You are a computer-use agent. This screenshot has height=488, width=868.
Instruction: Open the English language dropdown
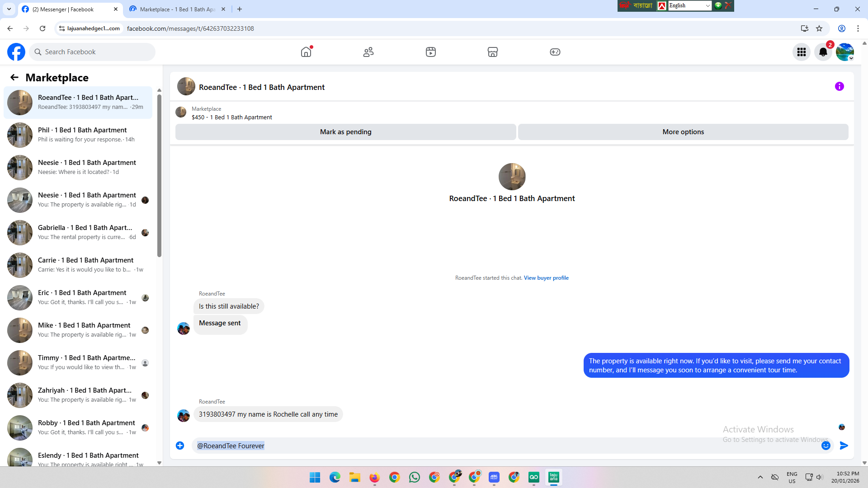[689, 5]
